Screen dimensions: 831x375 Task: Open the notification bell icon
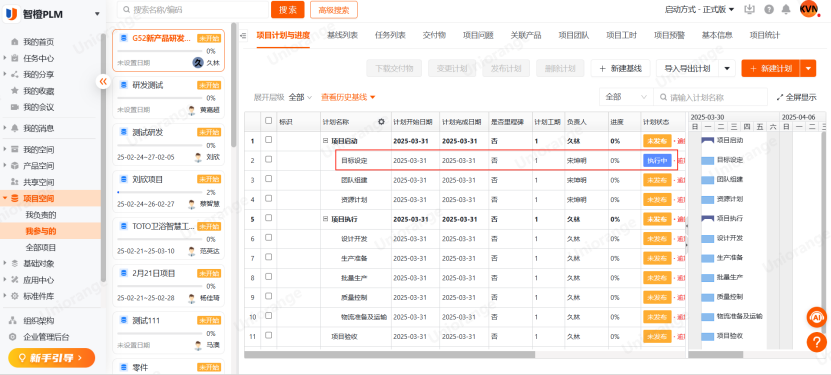point(786,10)
